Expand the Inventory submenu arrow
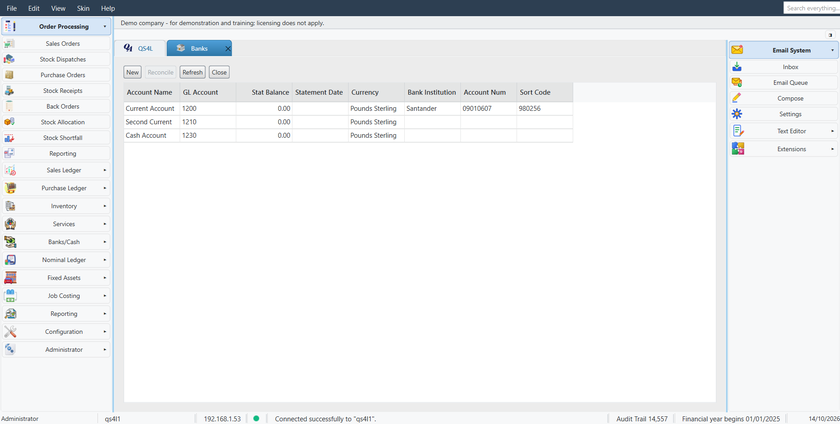Viewport: 840px width, 424px height. coord(104,206)
